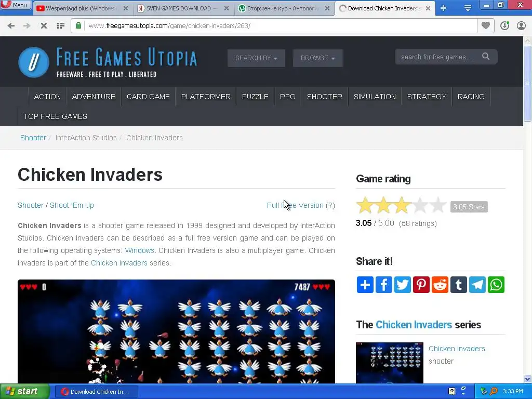Share on WhatsApp icon
The width and height of the screenshot is (532, 399).
point(496,285)
